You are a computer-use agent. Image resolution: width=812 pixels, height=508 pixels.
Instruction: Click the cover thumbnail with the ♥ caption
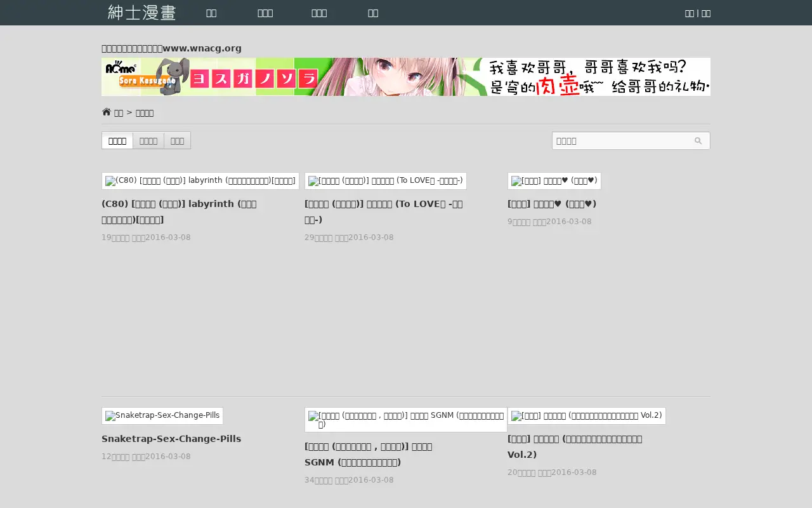coord(554,181)
